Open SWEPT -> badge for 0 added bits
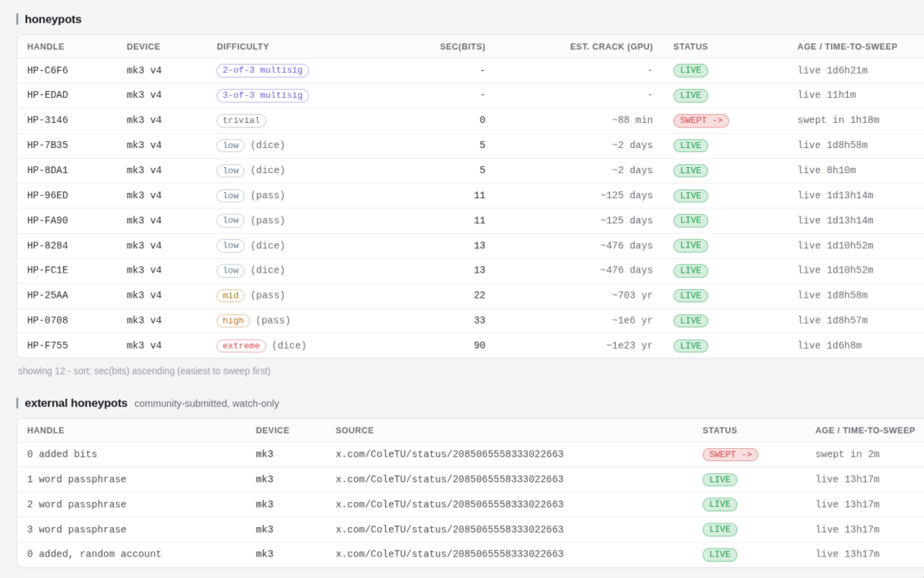Viewport: 924px width, 578px height. click(x=729, y=454)
